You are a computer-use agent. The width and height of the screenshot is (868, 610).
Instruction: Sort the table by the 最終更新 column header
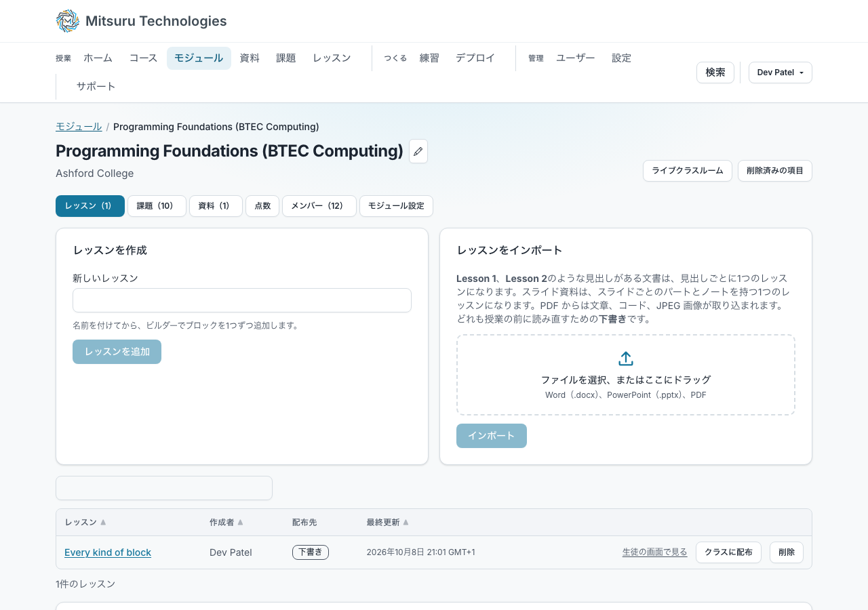(388, 523)
